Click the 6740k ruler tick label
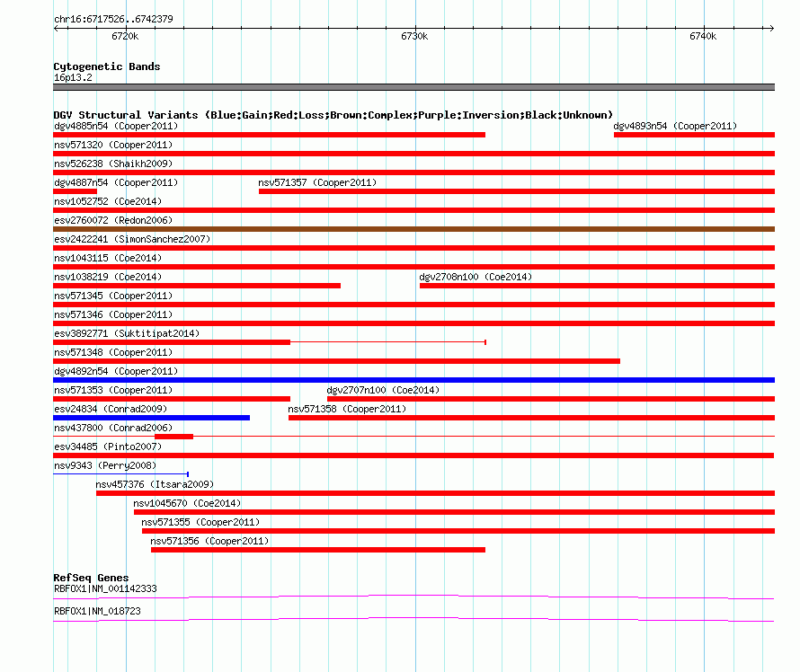Viewport: 800px width, 672px height. point(703,36)
